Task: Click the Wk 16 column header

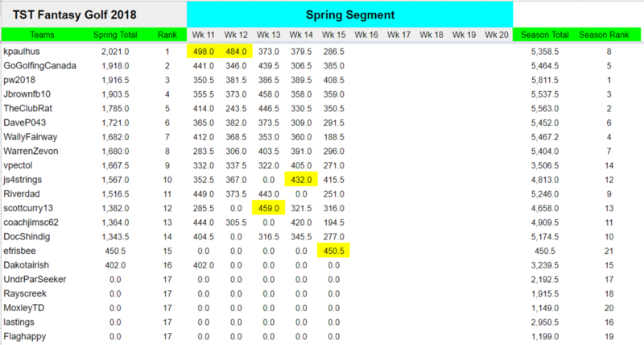Action: [x=366, y=35]
